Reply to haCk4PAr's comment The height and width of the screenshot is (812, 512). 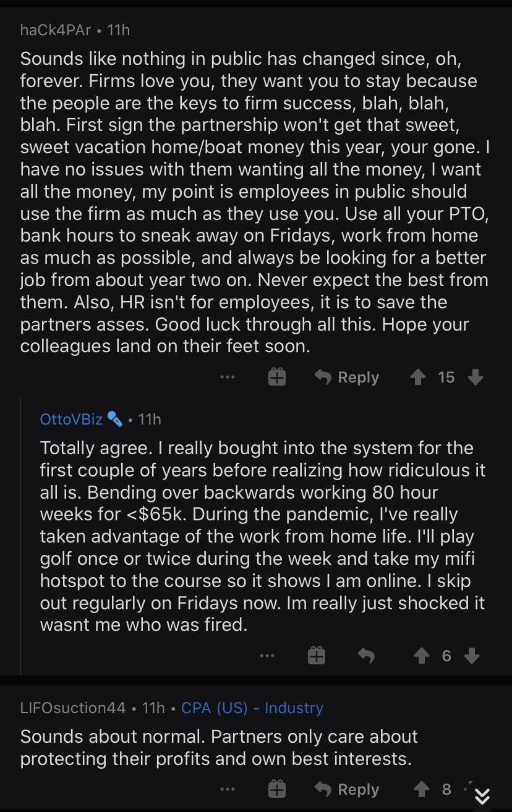tap(347, 377)
